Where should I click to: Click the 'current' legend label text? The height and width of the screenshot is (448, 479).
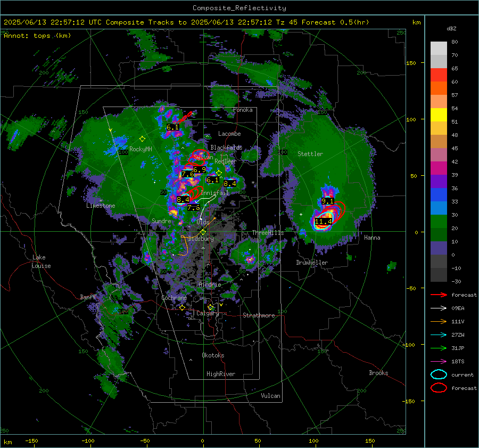(463, 375)
